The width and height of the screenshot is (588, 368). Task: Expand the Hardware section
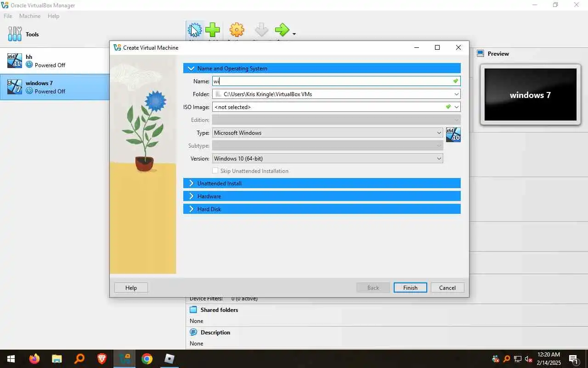(x=322, y=196)
